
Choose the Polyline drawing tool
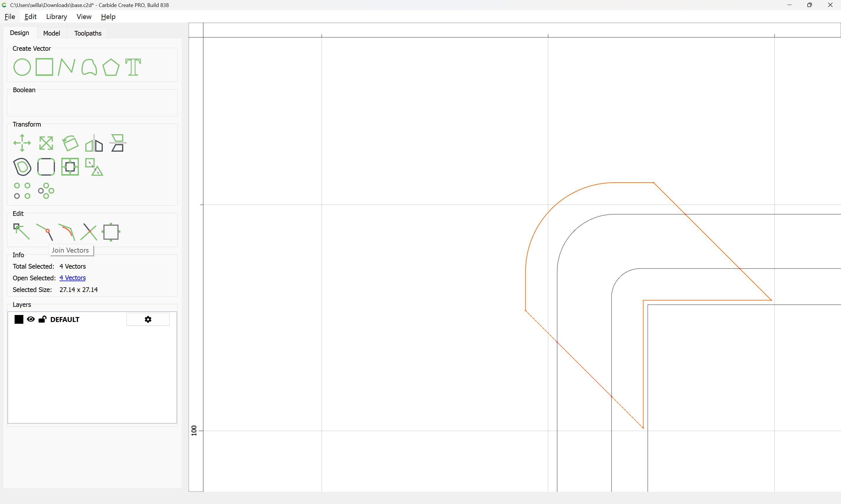pos(67,67)
